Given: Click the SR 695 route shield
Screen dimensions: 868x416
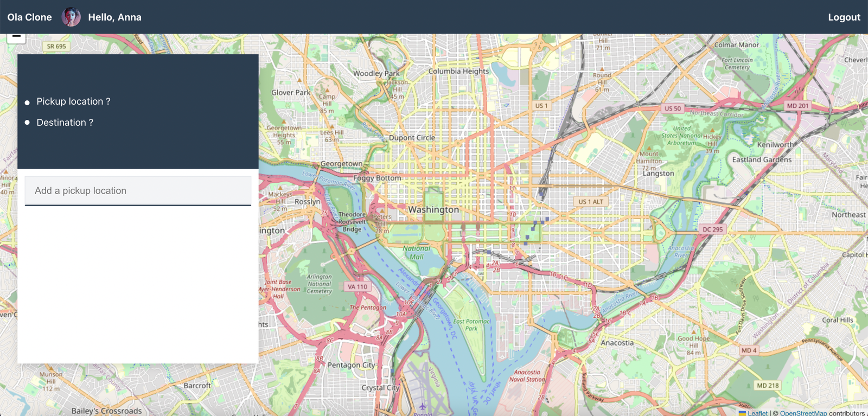Looking at the screenshot, I should (56, 47).
